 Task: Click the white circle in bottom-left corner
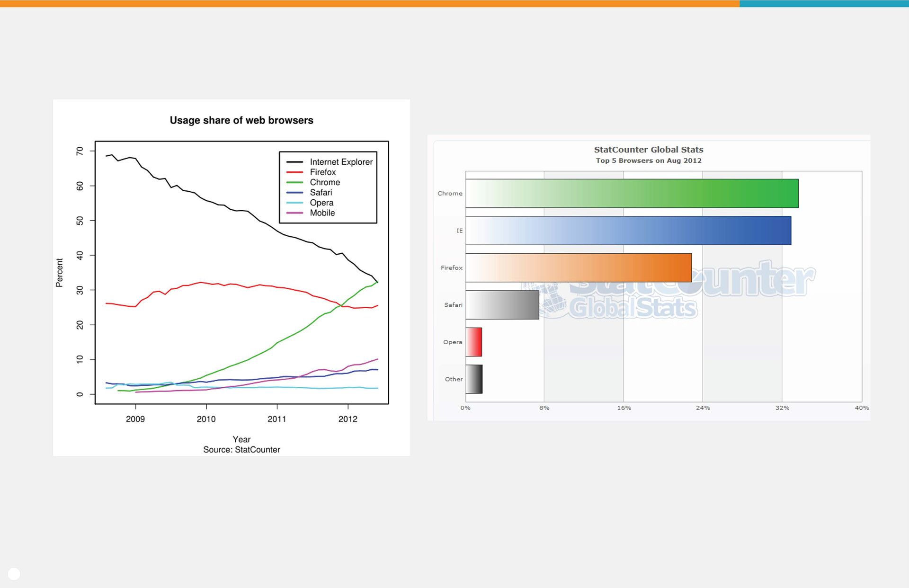(14, 574)
